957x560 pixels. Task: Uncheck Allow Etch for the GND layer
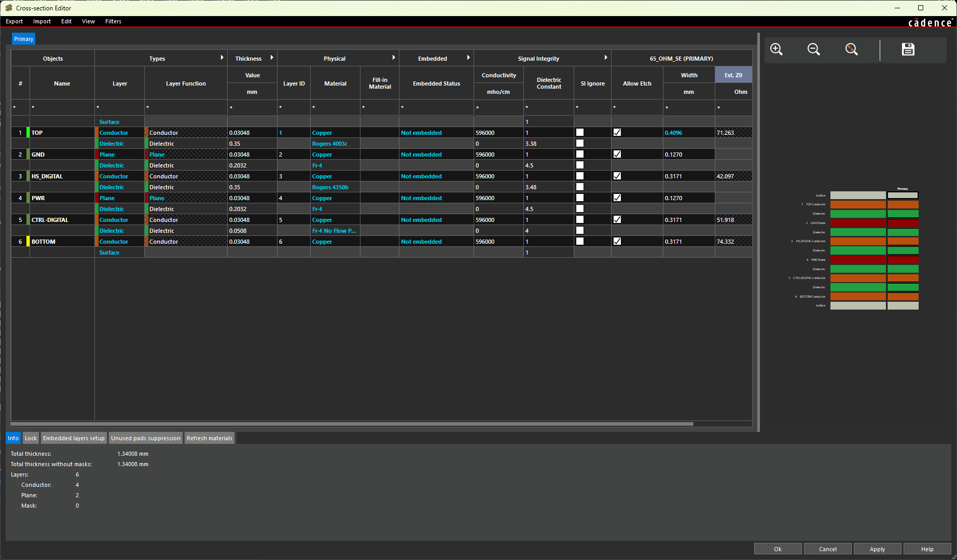tap(617, 155)
